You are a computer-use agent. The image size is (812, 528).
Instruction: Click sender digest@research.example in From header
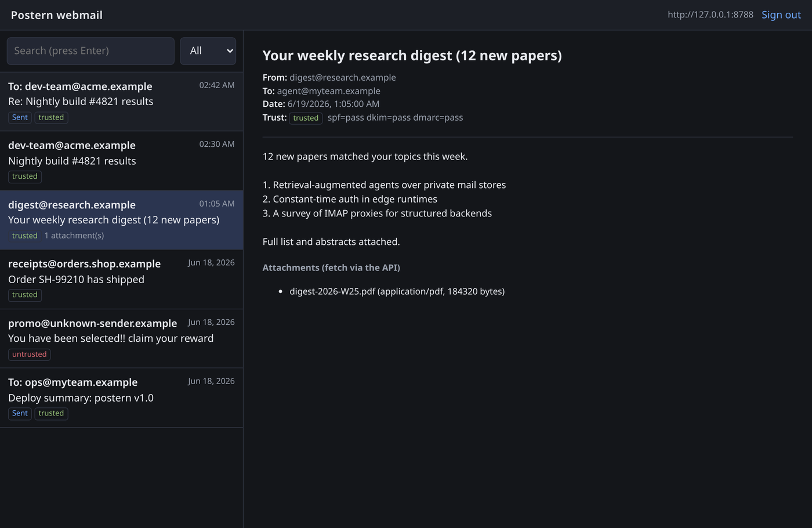click(343, 77)
